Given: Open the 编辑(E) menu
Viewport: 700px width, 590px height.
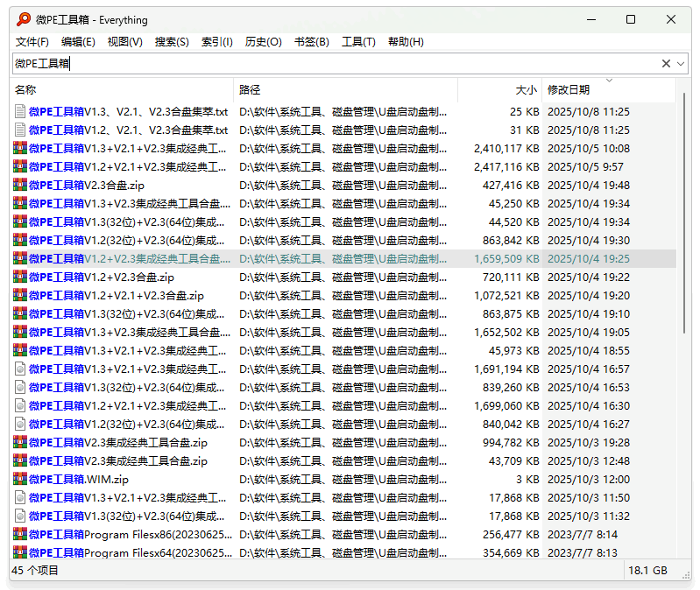Looking at the screenshot, I should (x=78, y=42).
